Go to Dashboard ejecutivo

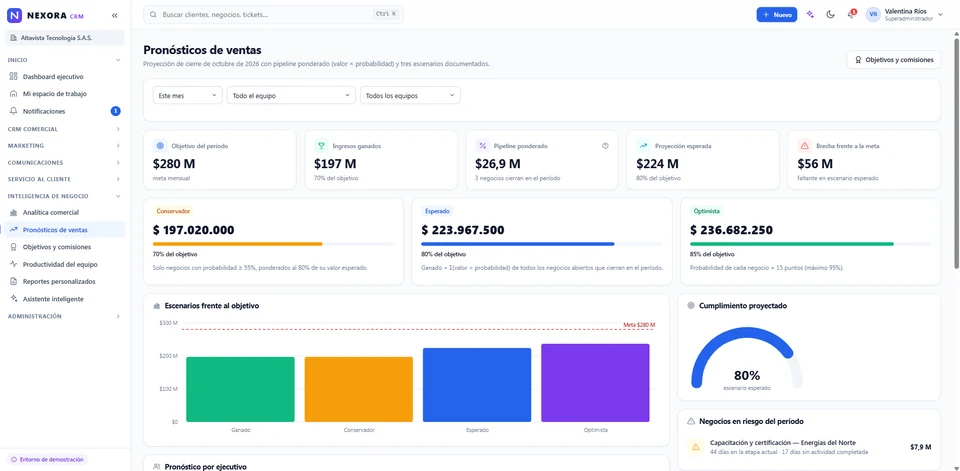coord(65,77)
